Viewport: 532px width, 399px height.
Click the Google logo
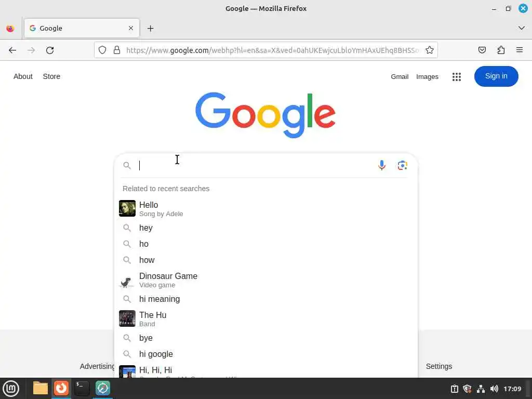click(x=265, y=115)
